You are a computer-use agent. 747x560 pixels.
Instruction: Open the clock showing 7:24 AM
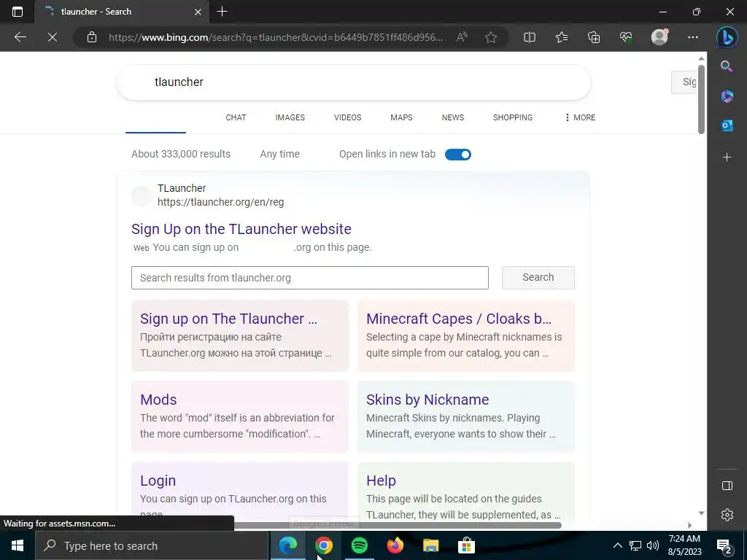click(684, 545)
